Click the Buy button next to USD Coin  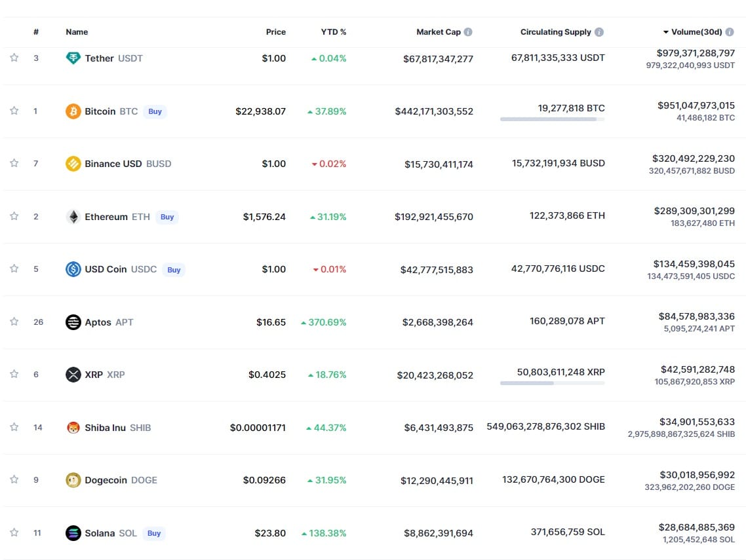[x=174, y=270]
